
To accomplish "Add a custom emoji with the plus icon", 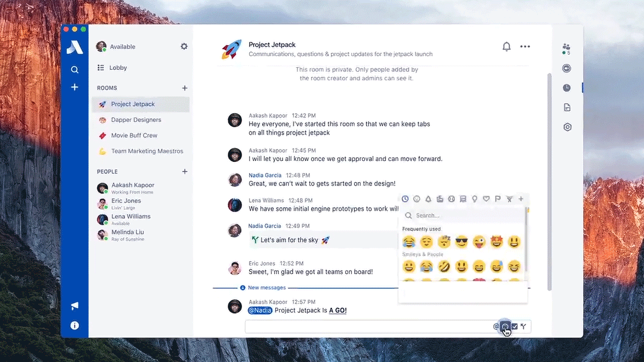I will pos(521,199).
